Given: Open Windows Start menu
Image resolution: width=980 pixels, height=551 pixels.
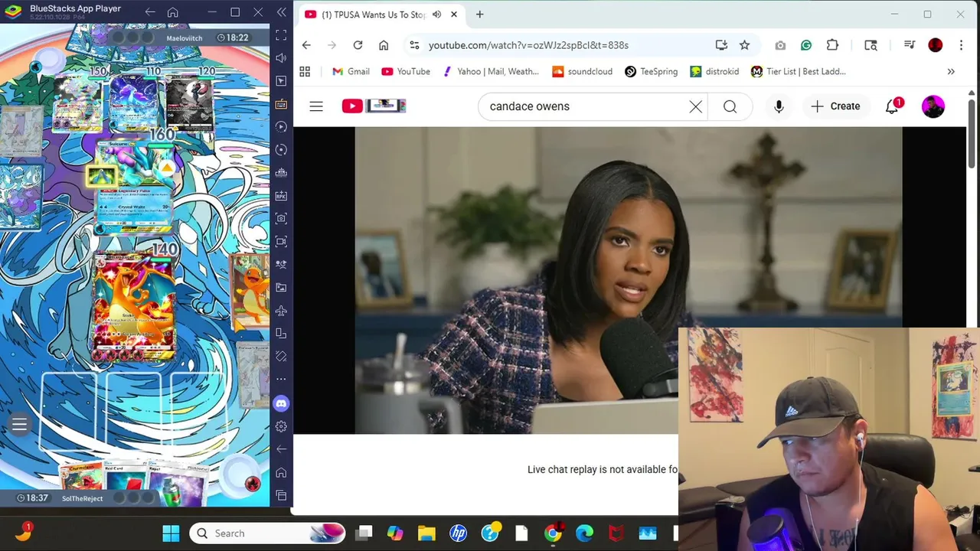Looking at the screenshot, I should click(x=171, y=533).
